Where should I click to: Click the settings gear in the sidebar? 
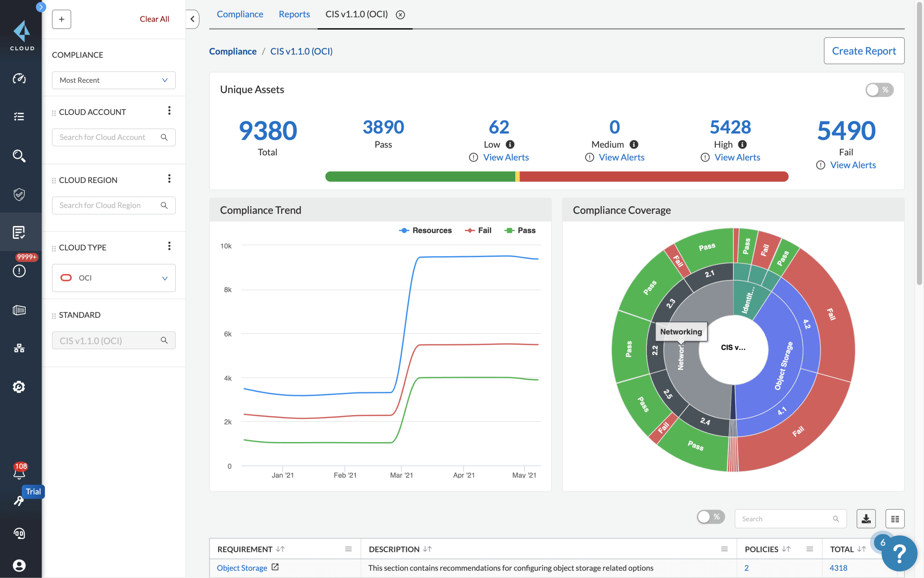click(19, 387)
